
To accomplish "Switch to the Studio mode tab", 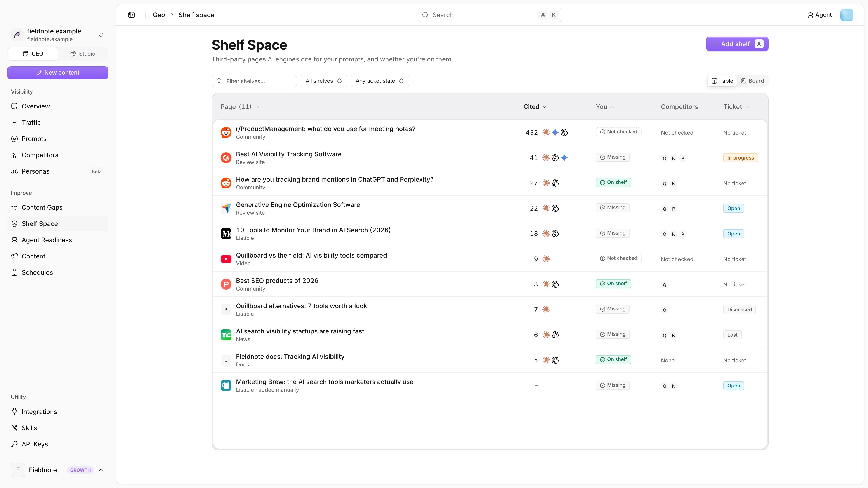I will pos(83,54).
